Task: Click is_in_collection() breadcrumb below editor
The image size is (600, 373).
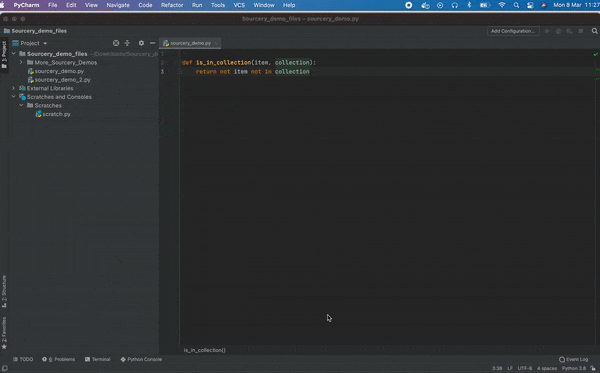Action: pos(205,350)
